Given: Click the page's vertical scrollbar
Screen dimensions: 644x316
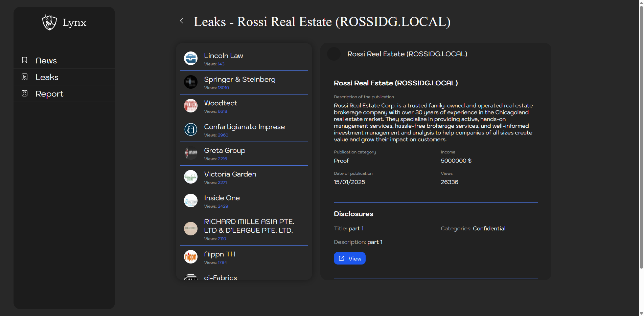Looking at the screenshot, I should tap(641, 135).
